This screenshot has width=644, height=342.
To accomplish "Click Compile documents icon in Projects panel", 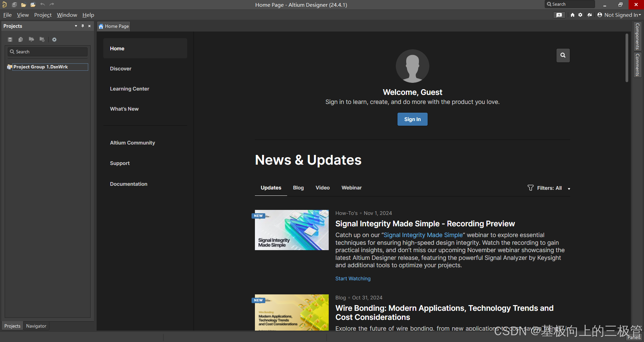I will point(20,40).
